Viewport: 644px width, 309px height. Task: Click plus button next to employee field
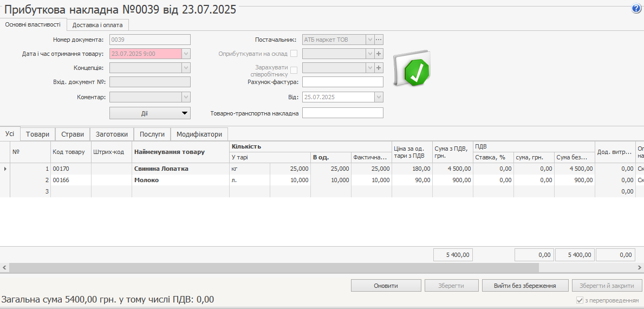point(379,68)
